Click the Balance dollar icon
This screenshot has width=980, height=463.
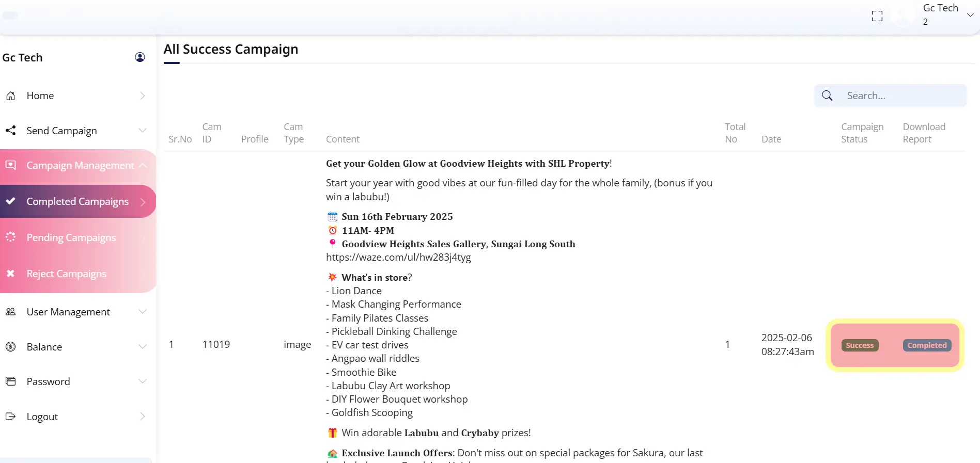(10, 347)
